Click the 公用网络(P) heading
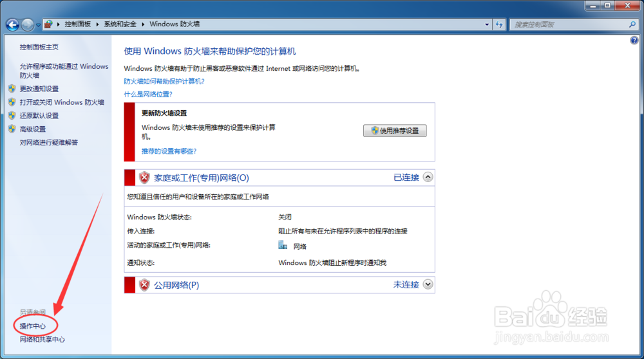Screen dimensions: 644x359 (176, 285)
